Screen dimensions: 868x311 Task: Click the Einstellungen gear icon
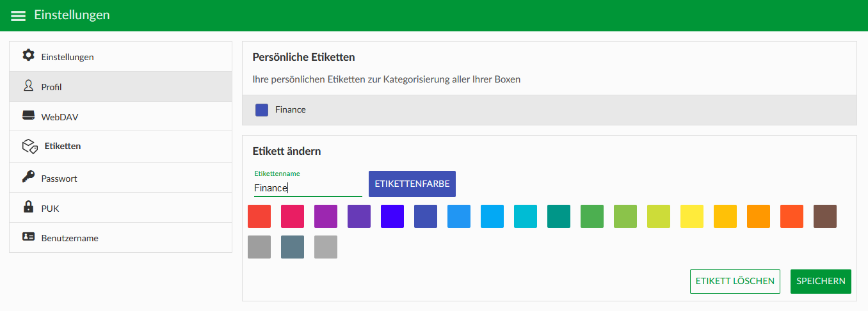(28, 55)
